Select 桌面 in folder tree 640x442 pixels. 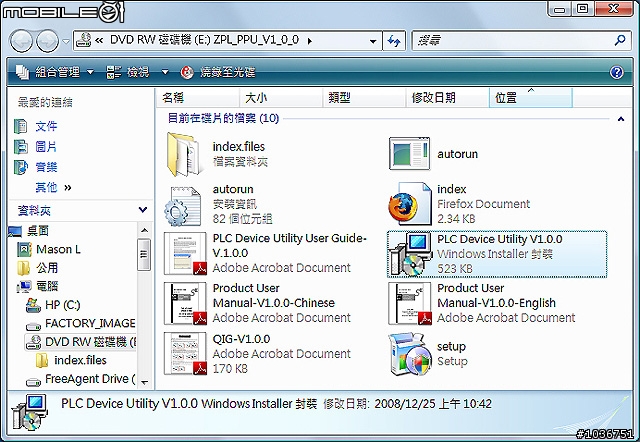click(x=38, y=231)
